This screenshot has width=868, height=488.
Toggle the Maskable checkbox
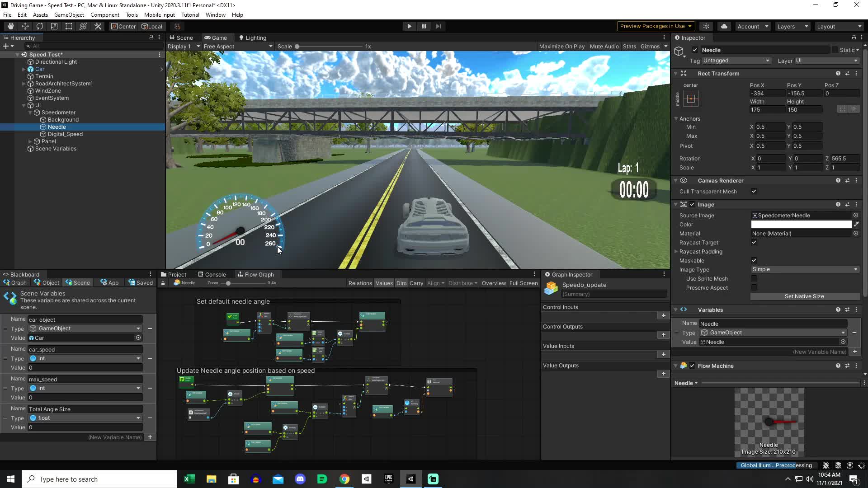coord(754,260)
